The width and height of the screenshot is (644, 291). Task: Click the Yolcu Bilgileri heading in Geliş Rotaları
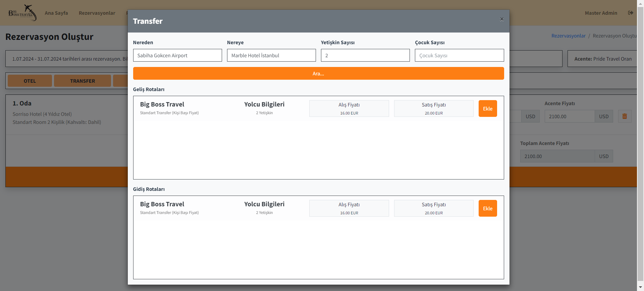[x=264, y=104]
